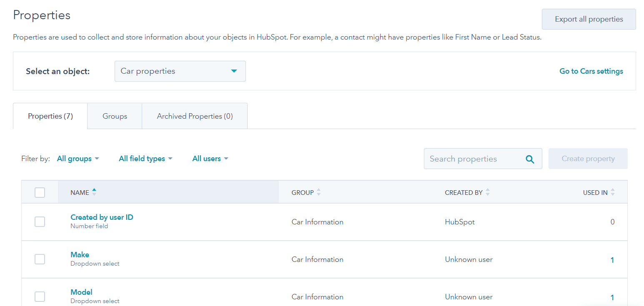Screen dimensions: 644x306
Task: Select the Properties (7) tab
Action: [x=50, y=116]
